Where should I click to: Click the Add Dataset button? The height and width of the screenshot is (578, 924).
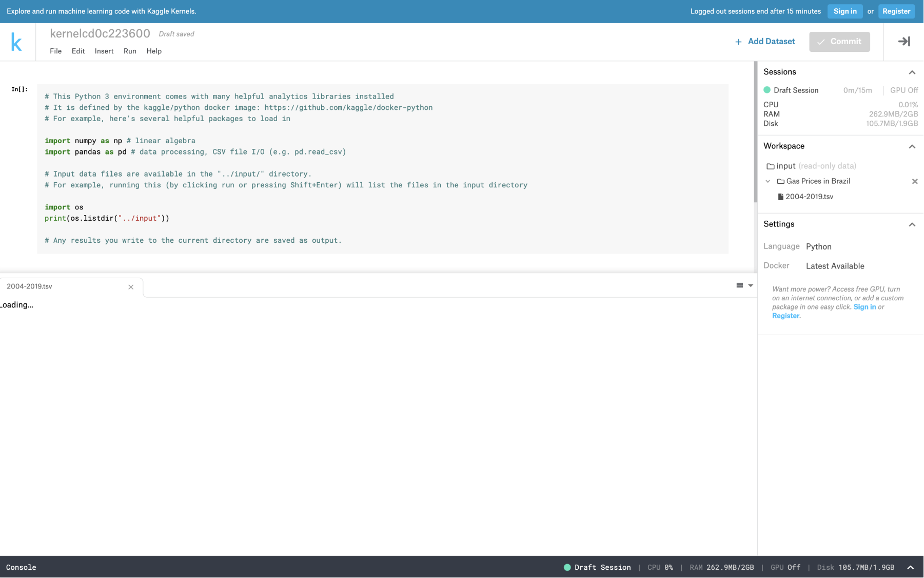(x=765, y=42)
